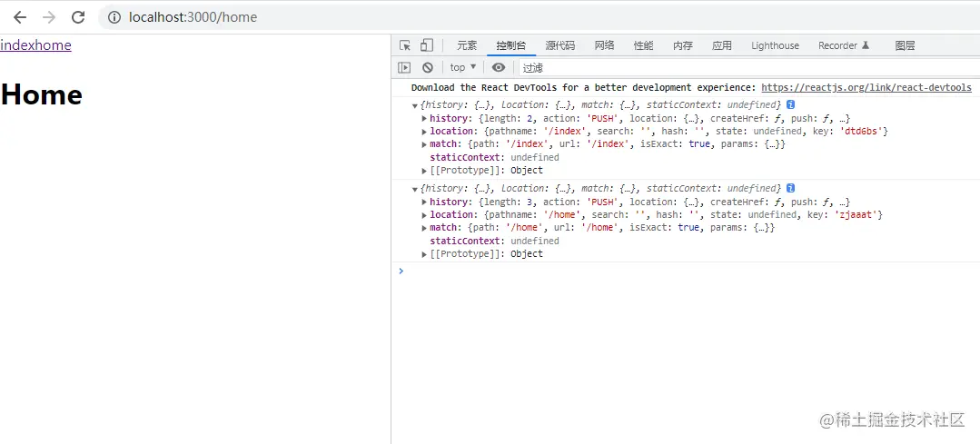Select the 应用 (Application) tab
980x444 pixels.
point(722,45)
